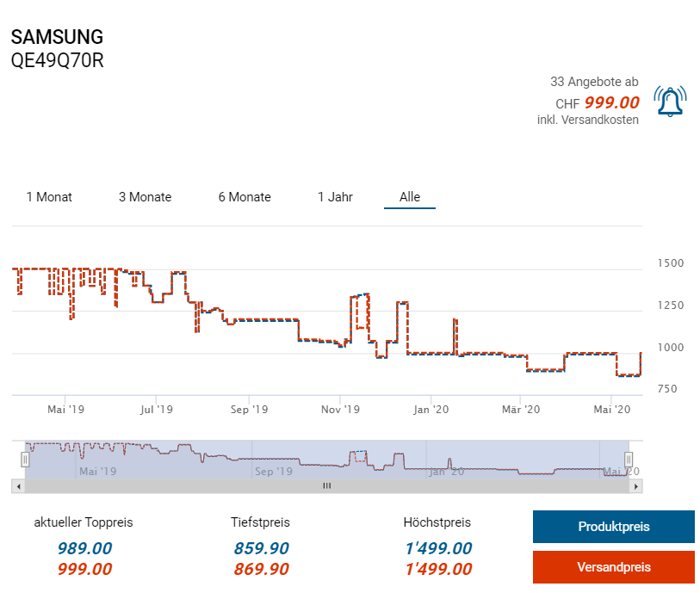Image resolution: width=700 pixels, height=593 pixels.
Task: Toggle the Versandpreis series button
Action: (613, 567)
